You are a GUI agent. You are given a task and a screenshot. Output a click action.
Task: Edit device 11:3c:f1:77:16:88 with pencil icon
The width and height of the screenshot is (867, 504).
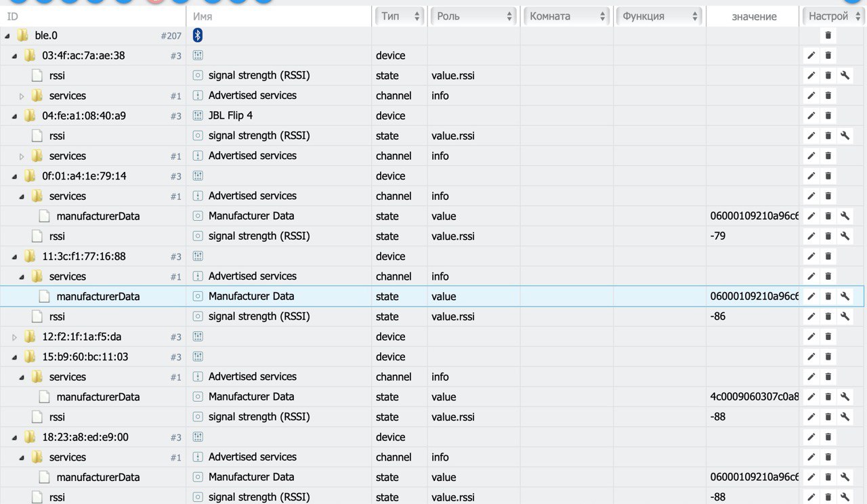(811, 256)
